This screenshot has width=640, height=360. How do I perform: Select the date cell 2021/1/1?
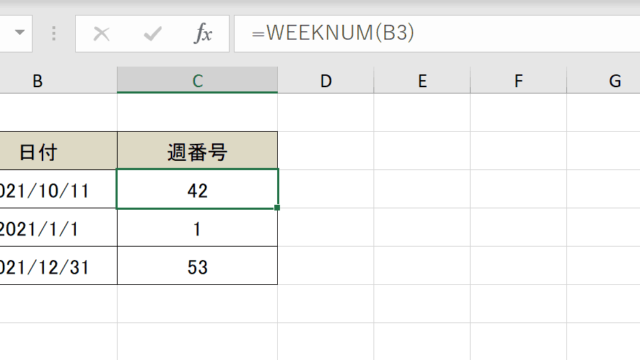[58, 227]
